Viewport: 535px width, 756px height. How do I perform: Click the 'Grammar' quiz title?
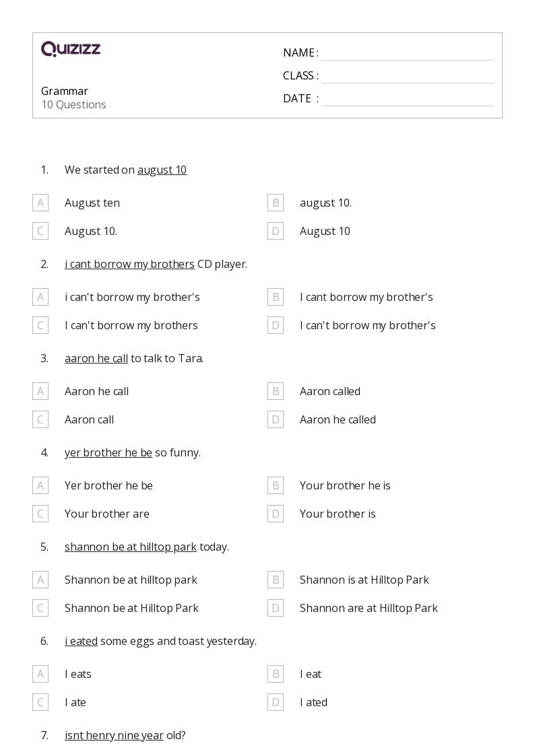65,91
